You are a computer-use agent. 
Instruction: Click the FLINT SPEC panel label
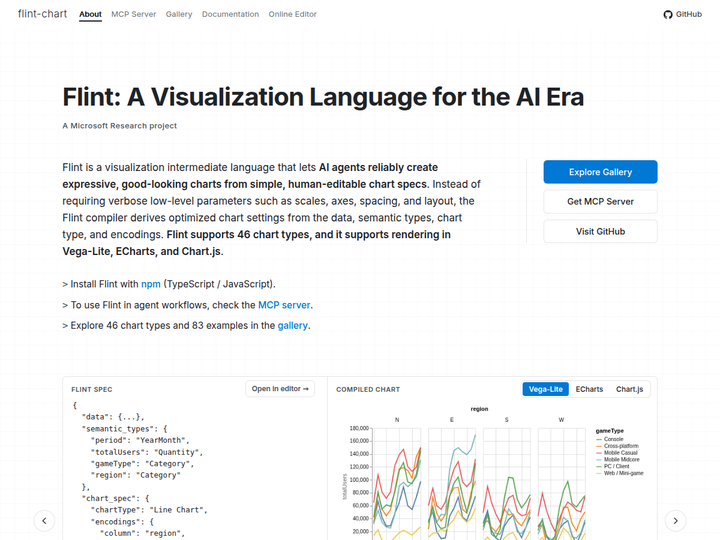92,389
